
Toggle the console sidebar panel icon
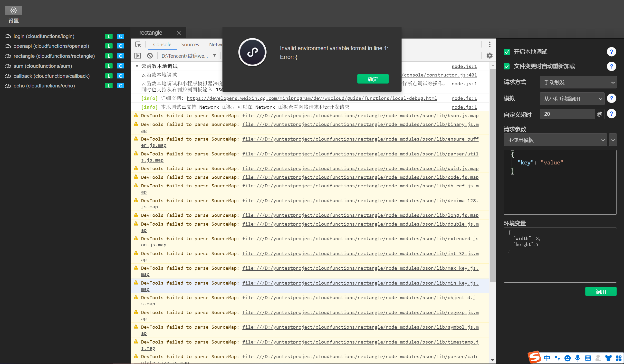(x=137, y=56)
